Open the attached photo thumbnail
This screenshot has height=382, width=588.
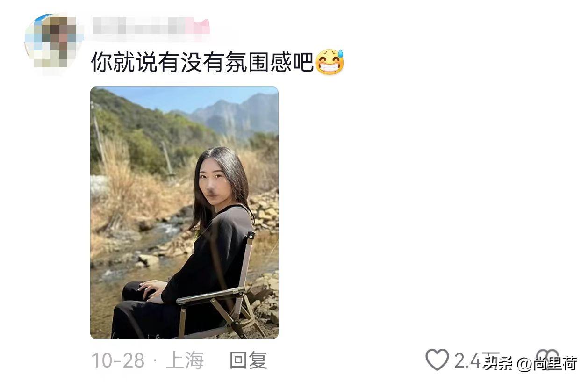click(x=184, y=213)
